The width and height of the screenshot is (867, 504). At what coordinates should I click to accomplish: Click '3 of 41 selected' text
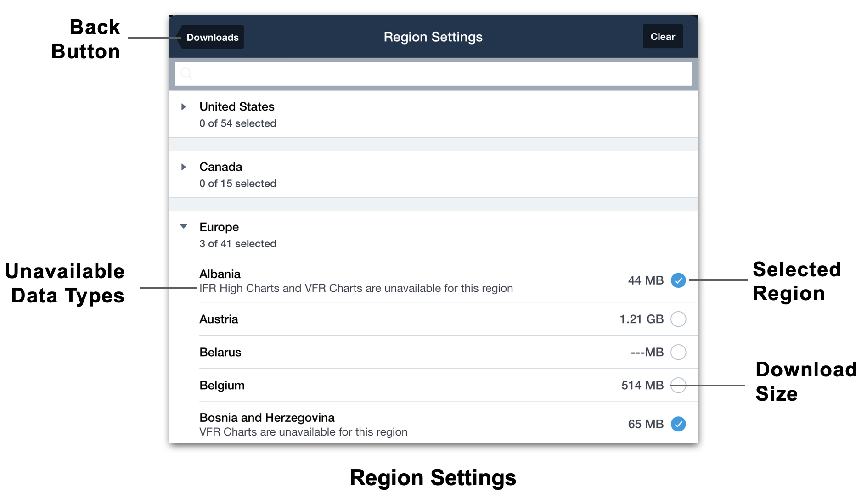pos(238,244)
